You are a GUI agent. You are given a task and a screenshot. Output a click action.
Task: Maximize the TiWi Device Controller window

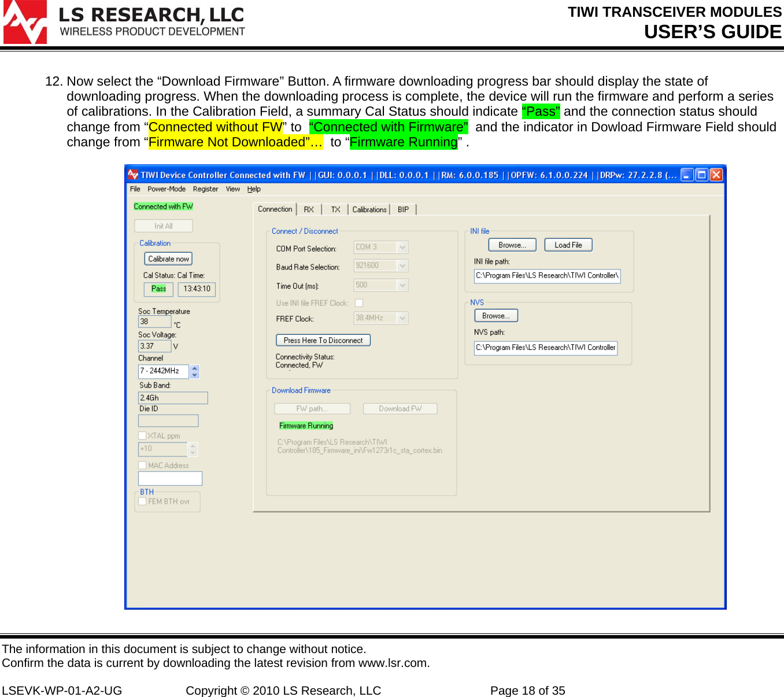click(702, 175)
